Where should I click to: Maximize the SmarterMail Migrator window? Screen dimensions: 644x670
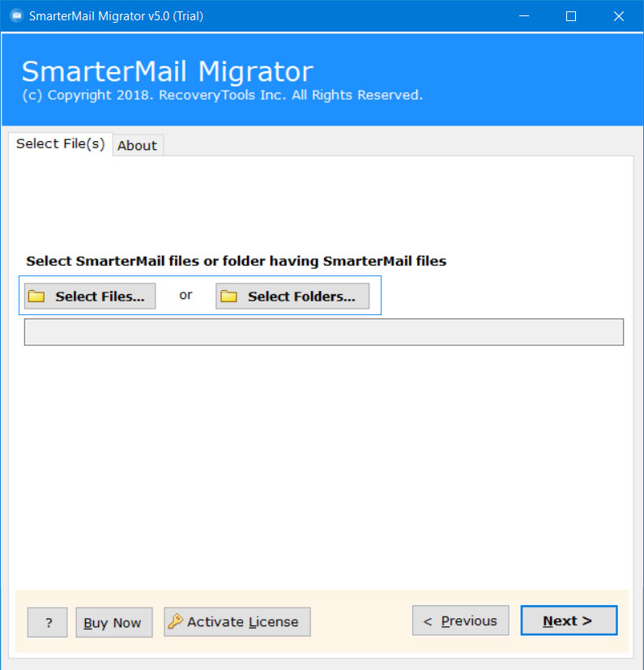tap(571, 16)
